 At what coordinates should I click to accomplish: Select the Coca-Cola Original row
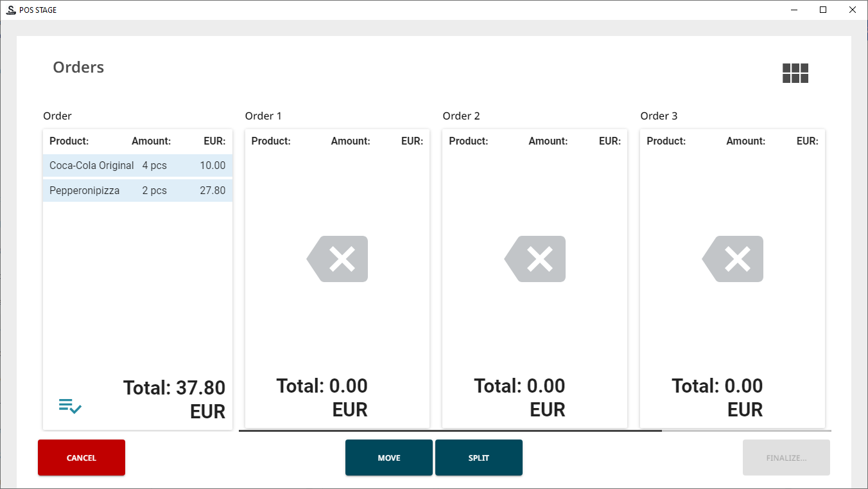(x=137, y=166)
